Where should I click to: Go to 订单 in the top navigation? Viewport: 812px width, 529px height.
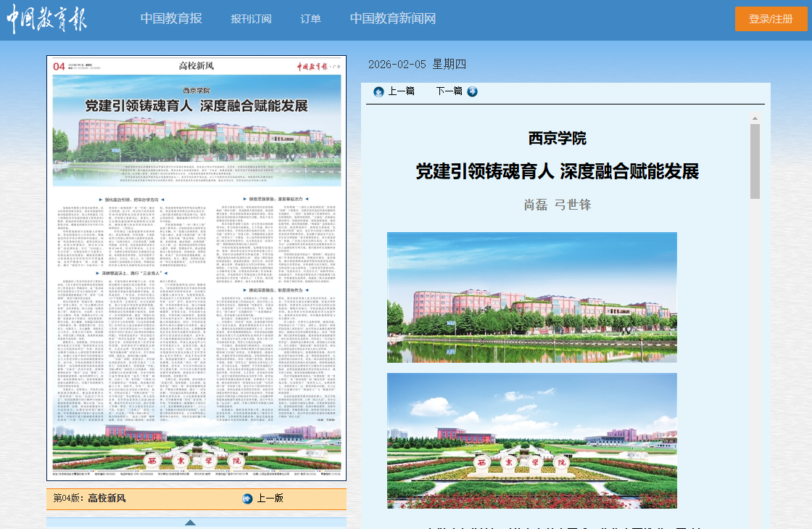tap(310, 19)
